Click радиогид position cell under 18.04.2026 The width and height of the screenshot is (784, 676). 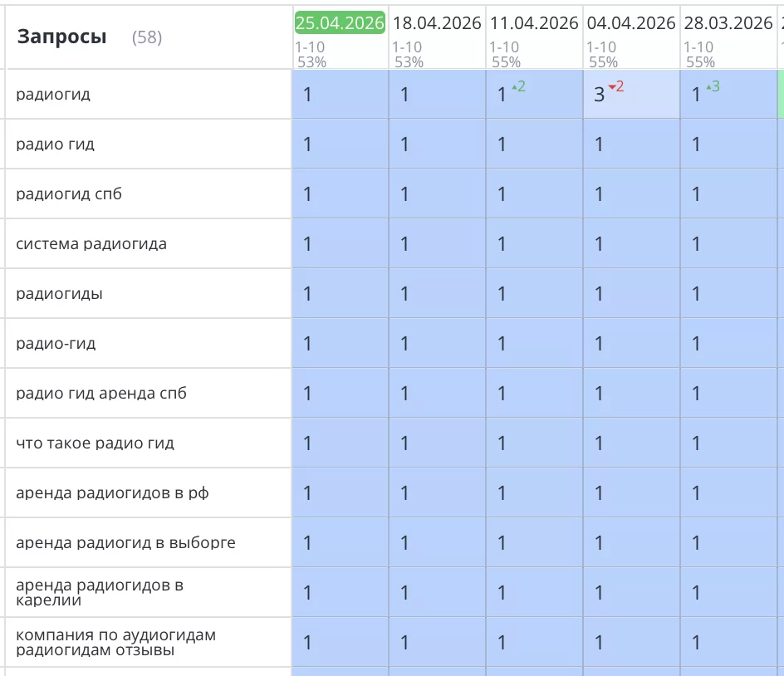(437, 94)
